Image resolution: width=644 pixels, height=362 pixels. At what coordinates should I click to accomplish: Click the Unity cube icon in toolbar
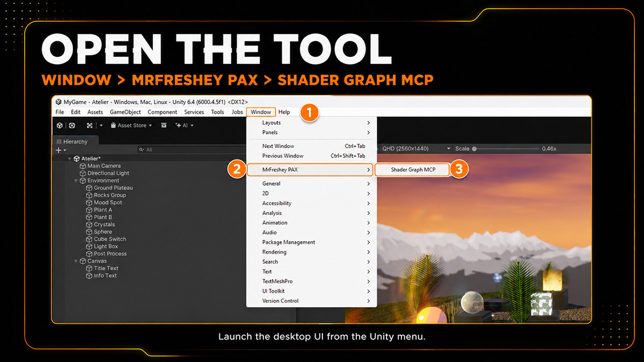click(60, 125)
